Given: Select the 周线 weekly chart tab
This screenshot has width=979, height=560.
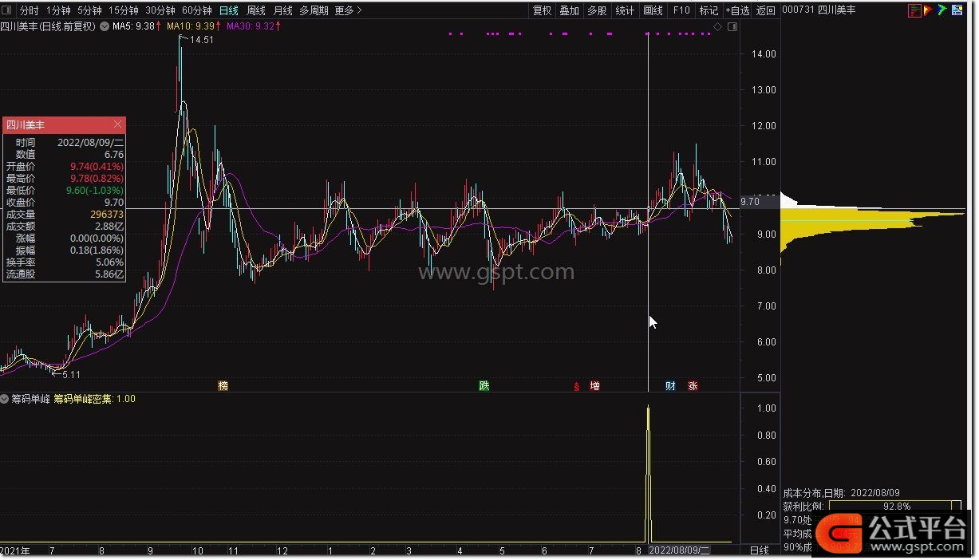Looking at the screenshot, I should click(x=256, y=10).
